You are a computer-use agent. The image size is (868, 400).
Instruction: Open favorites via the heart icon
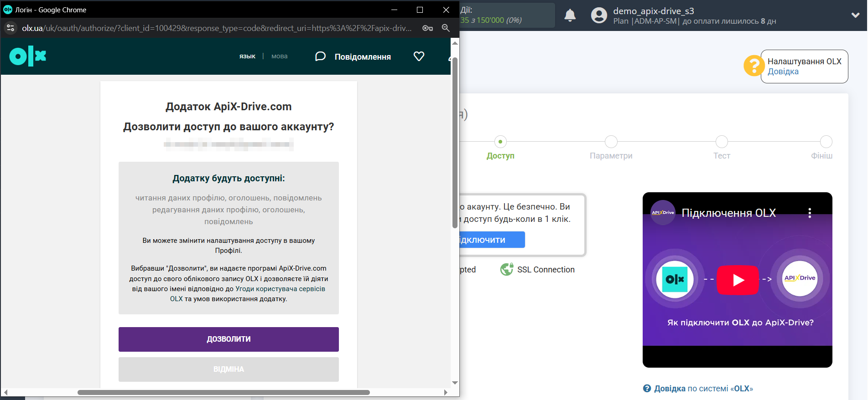click(x=419, y=56)
